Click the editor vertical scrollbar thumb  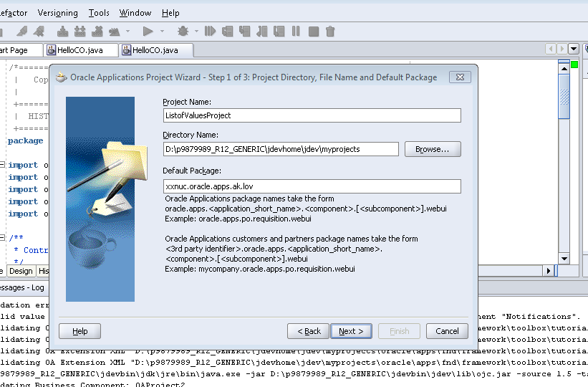(x=564, y=96)
